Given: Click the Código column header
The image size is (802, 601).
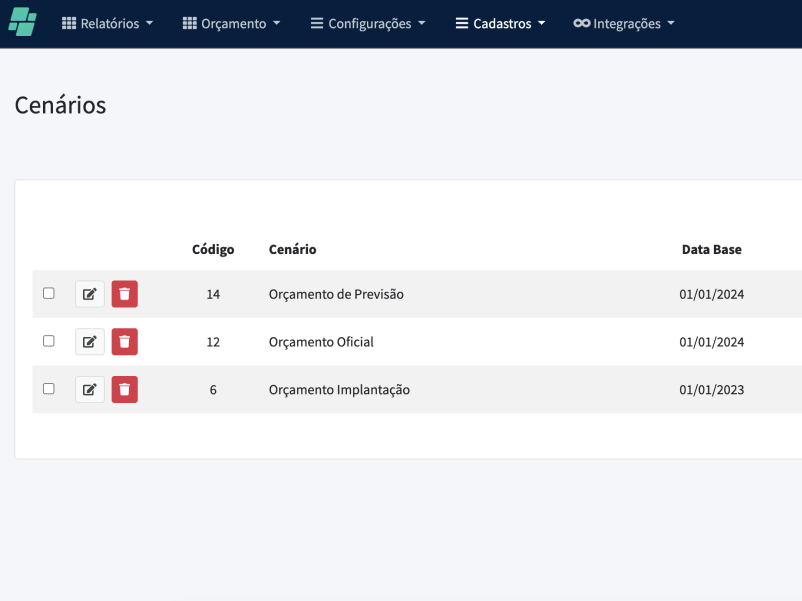Looking at the screenshot, I should pos(213,249).
